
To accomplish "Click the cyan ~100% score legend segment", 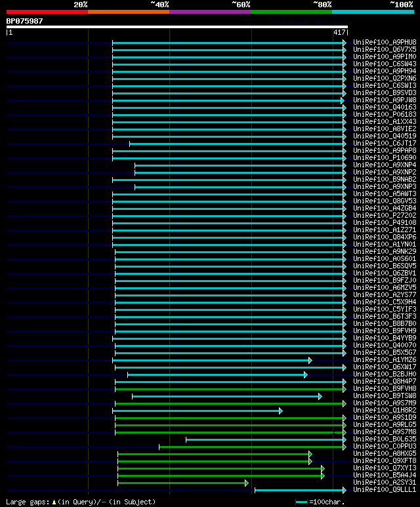I will coord(373,12).
